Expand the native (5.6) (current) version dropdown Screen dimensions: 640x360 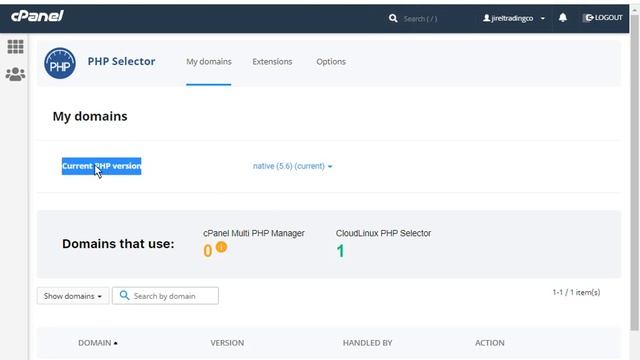pyautogui.click(x=292, y=166)
